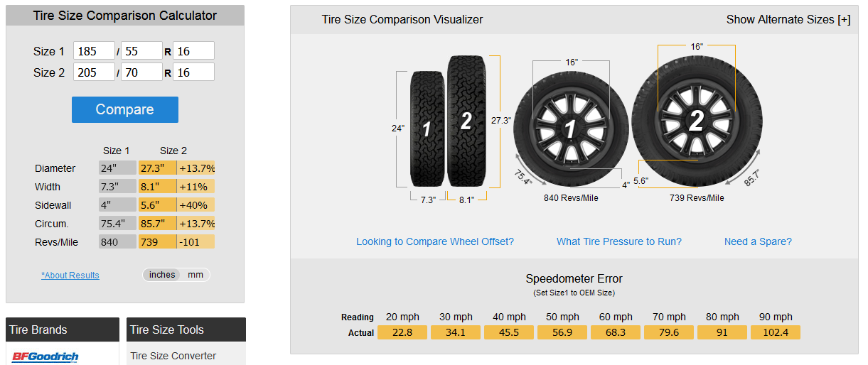Click the tire 1 tread front-view image
The height and width of the screenshot is (365, 868).
pos(427,129)
